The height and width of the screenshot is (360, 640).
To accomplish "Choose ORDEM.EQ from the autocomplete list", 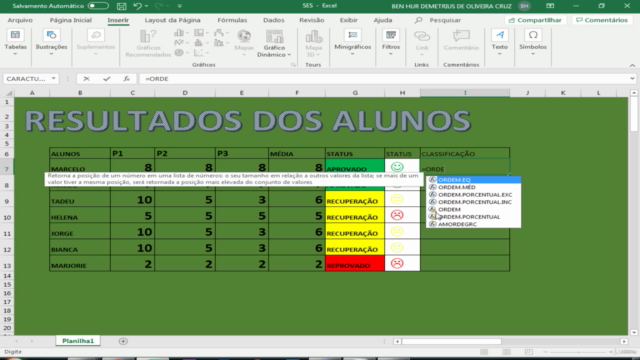I will pos(473,180).
